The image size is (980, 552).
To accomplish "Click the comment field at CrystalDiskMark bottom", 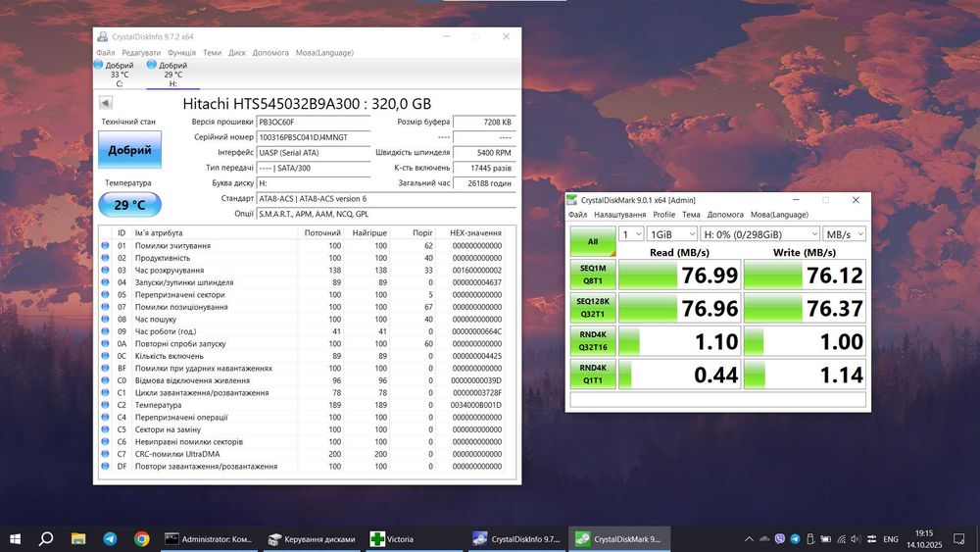I will point(718,399).
